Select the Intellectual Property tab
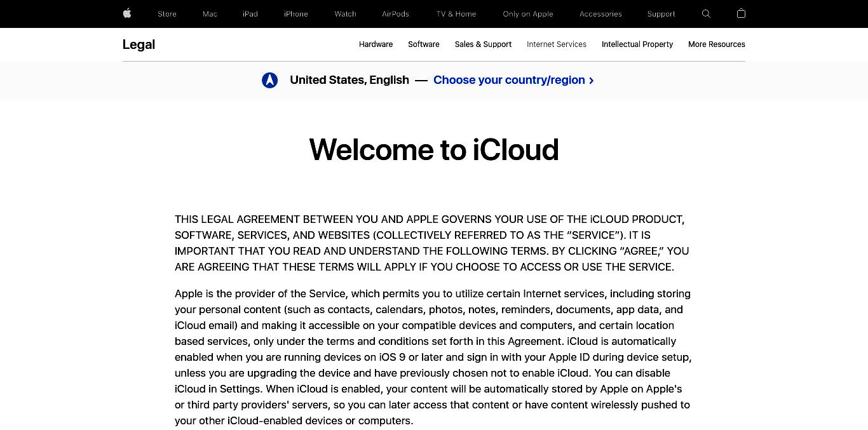Image resolution: width=868 pixels, height=430 pixels. (637, 44)
